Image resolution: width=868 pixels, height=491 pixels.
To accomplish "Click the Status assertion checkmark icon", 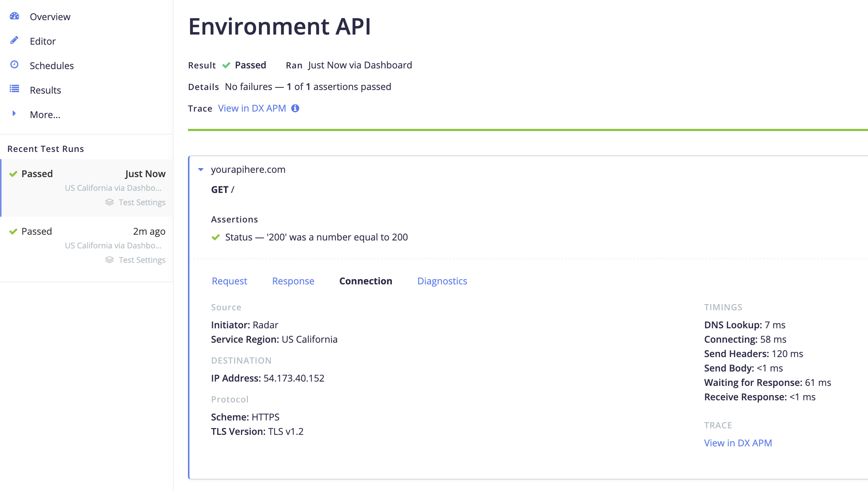I will click(216, 237).
